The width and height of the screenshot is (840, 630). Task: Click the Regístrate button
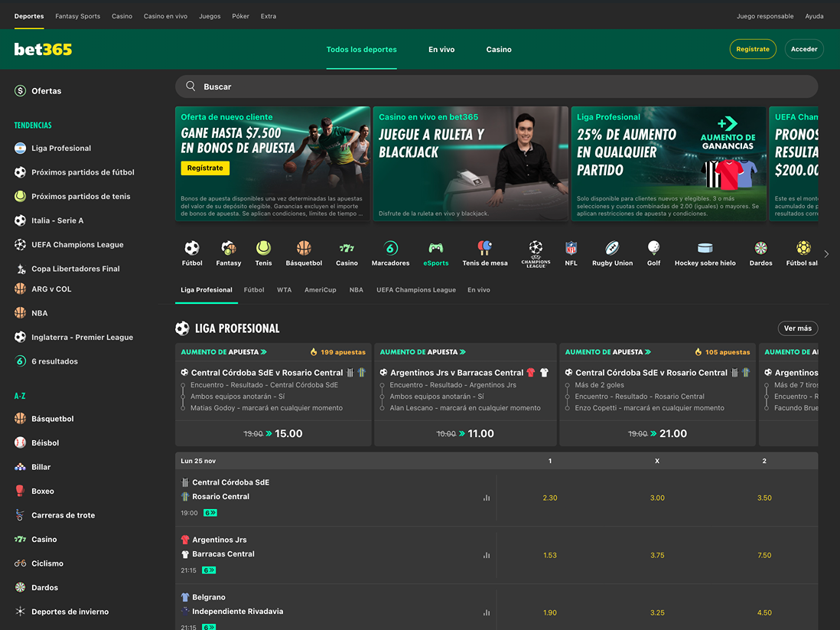point(752,48)
